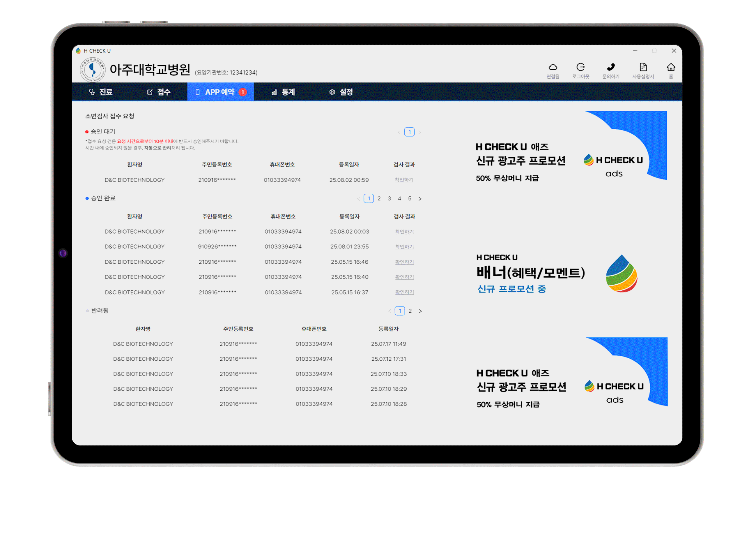Viewport: 756px width, 541px height.
Task: Go to page 3 of 승인 완료
Action: (x=389, y=199)
